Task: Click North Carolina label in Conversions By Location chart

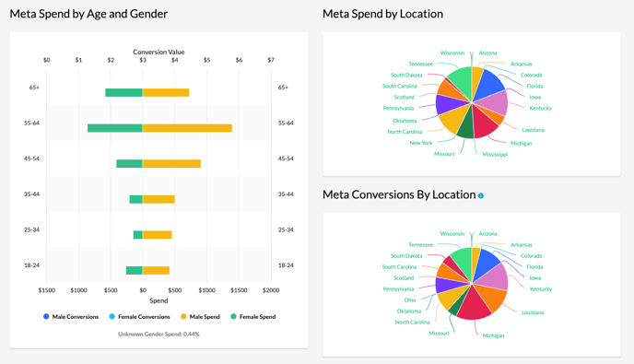Action: click(x=412, y=323)
